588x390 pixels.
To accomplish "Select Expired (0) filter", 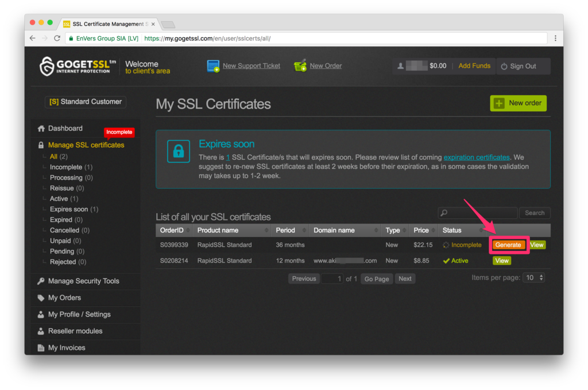I will pyautogui.click(x=66, y=220).
